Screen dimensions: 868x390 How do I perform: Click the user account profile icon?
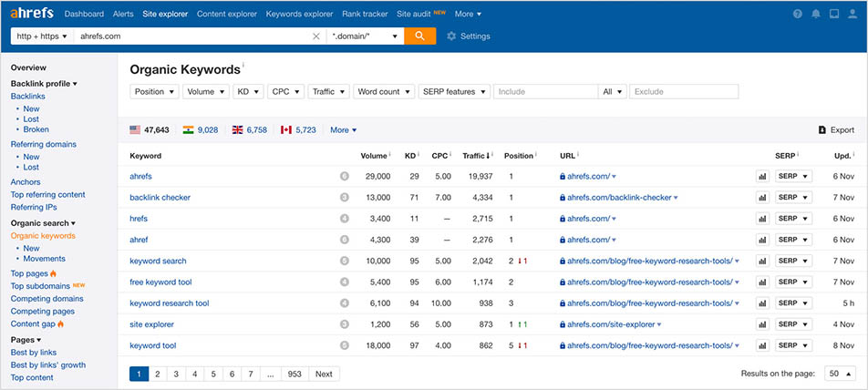853,15
